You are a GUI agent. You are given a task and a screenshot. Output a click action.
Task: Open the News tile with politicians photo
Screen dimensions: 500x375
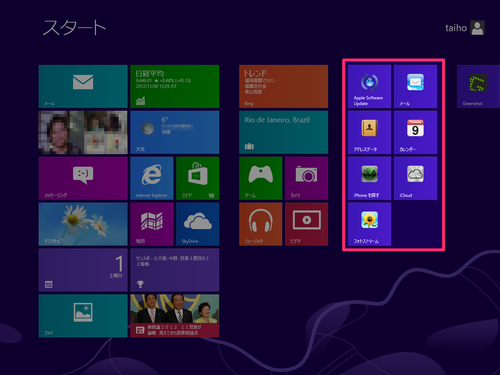(175, 316)
